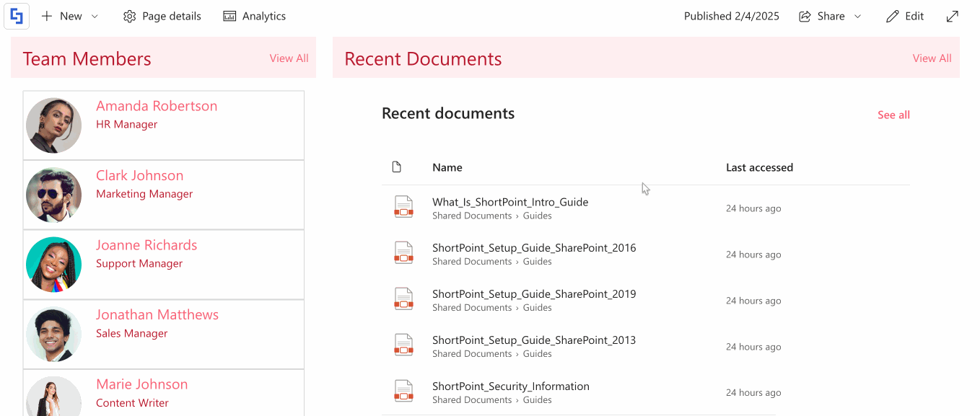Open the ShortPoint_Setup_Guide_SharePoint_2013 document

(x=534, y=340)
